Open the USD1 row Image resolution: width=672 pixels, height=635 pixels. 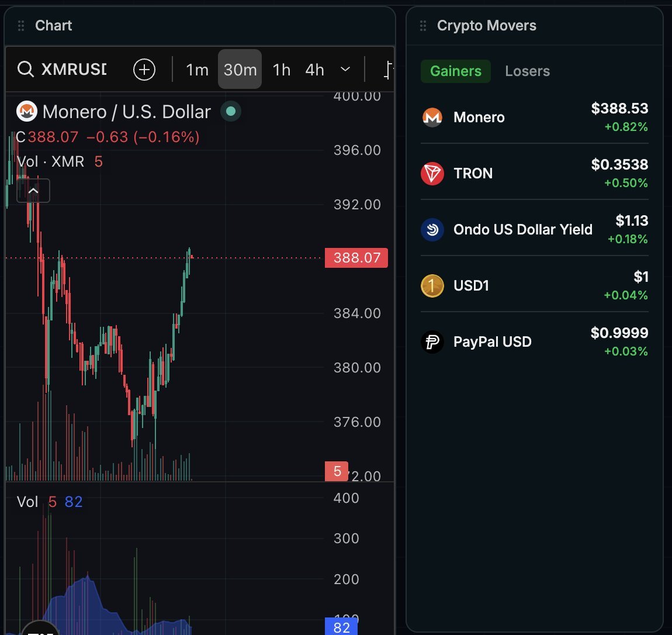pos(535,285)
